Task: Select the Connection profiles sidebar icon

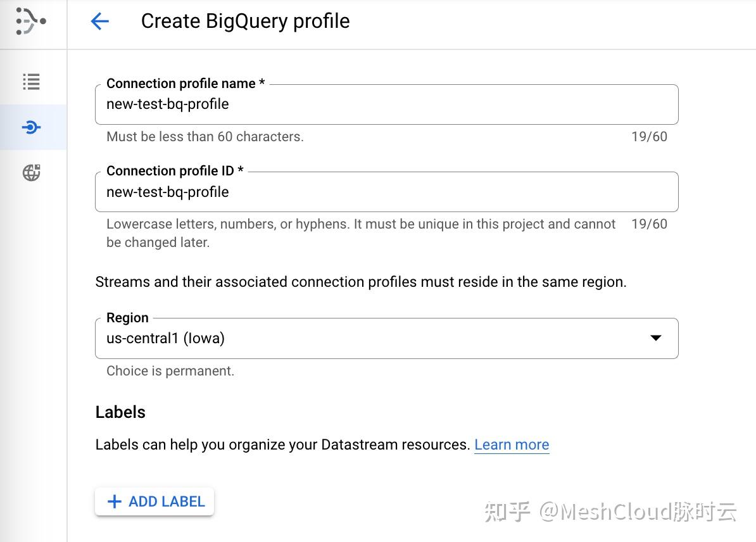Action: coord(31,127)
